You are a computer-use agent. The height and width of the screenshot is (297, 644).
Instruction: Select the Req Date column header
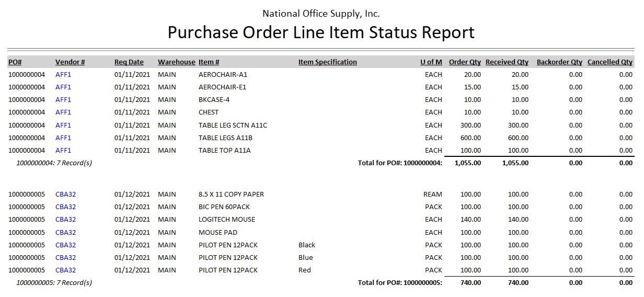pyautogui.click(x=129, y=62)
